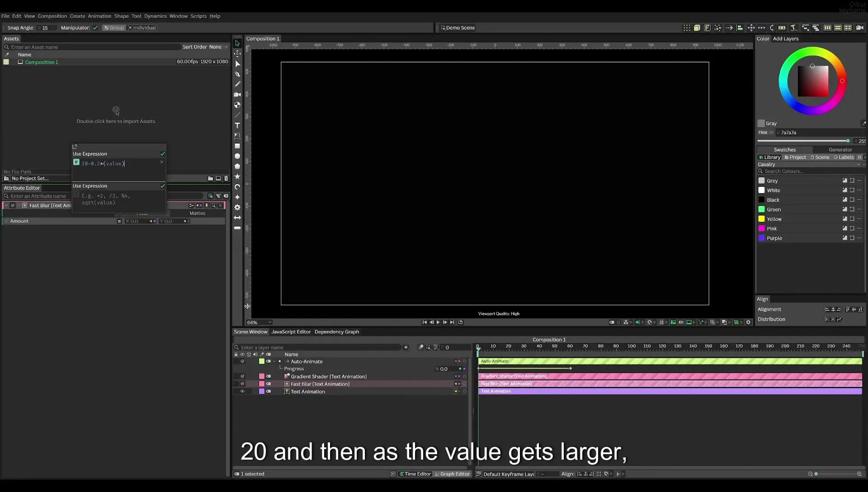Viewport: 868px width, 492px height.
Task: Toggle the Manipulator checkbox
Action: tap(95, 28)
